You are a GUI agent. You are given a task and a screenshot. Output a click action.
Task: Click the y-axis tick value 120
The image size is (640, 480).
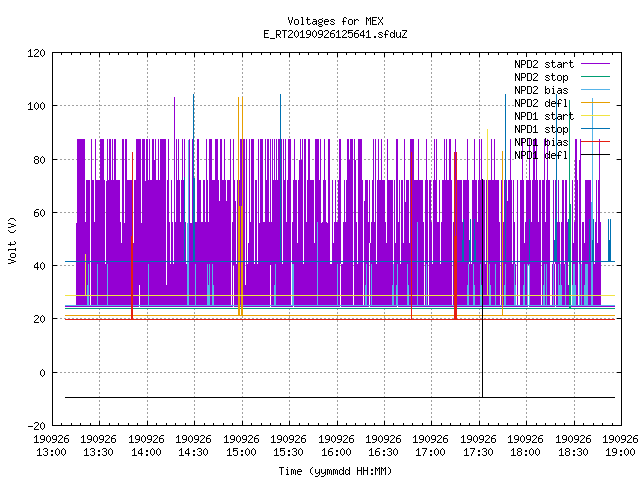pyautogui.click(x=36, y=53)
